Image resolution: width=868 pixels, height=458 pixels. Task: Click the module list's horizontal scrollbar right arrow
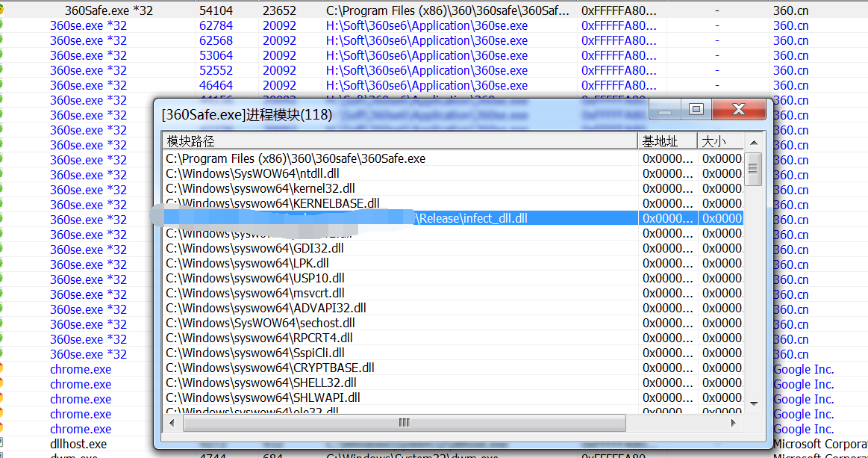734,423
